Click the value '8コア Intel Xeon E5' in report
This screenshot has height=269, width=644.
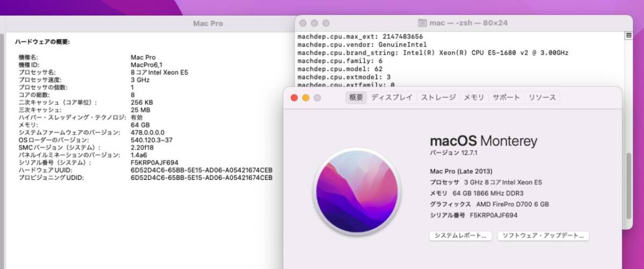tap(159, 72)
